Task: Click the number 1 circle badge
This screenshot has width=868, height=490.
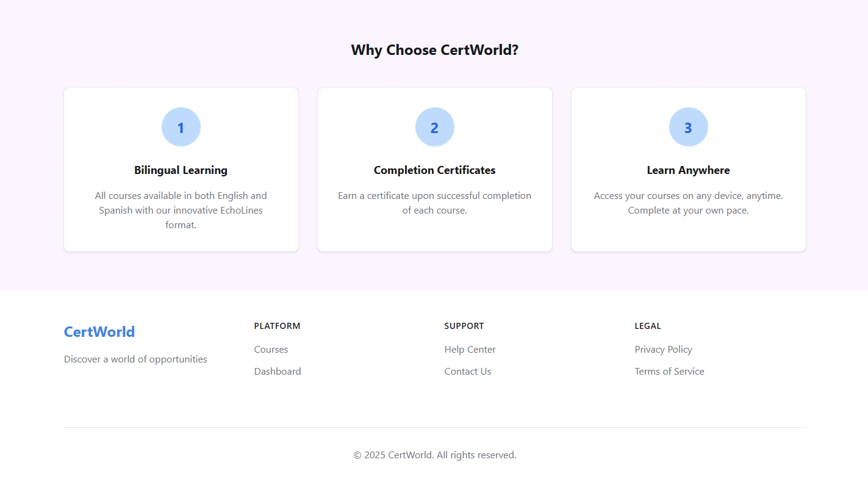Action: point(181,127)
